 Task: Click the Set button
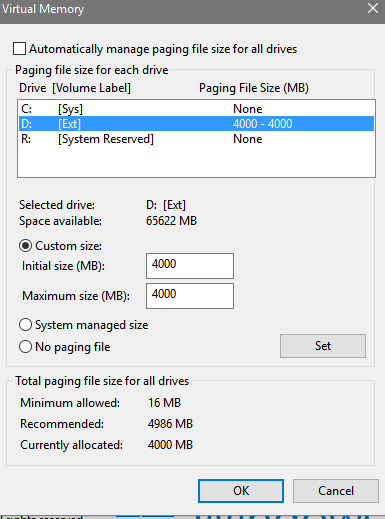323,346
